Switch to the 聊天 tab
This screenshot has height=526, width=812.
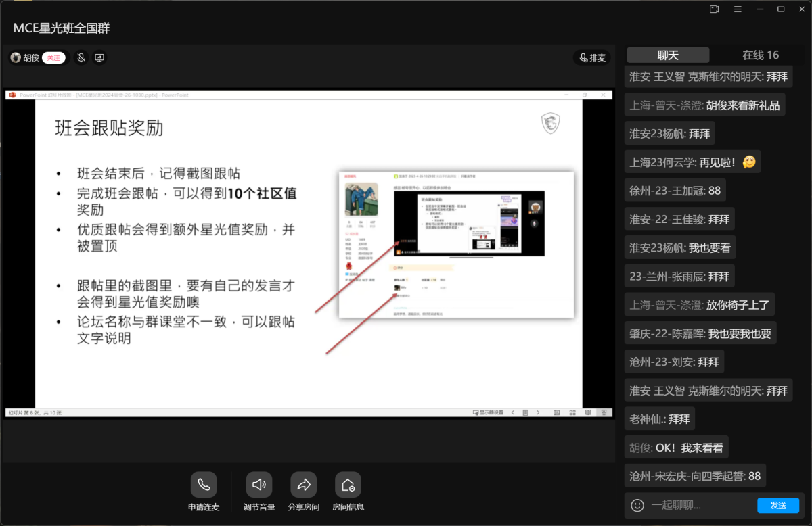(668, 55)
